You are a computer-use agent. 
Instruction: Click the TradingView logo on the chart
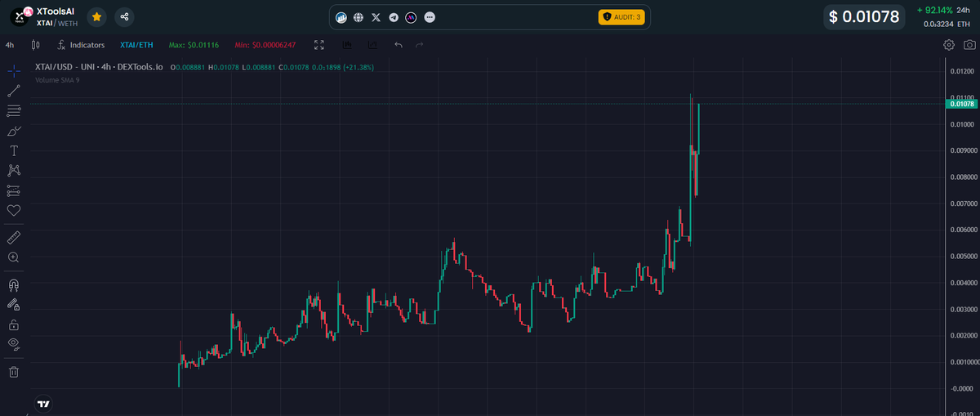[x=44, y=403]
